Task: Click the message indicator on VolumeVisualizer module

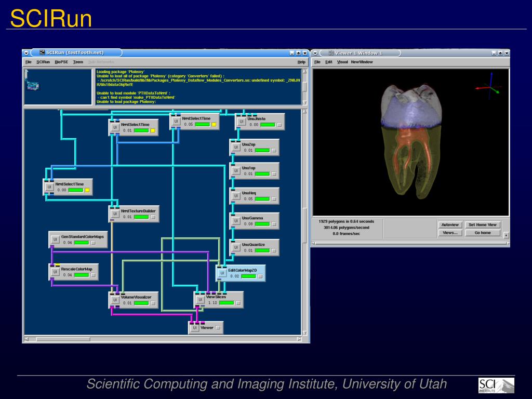Action: [153, 303]
